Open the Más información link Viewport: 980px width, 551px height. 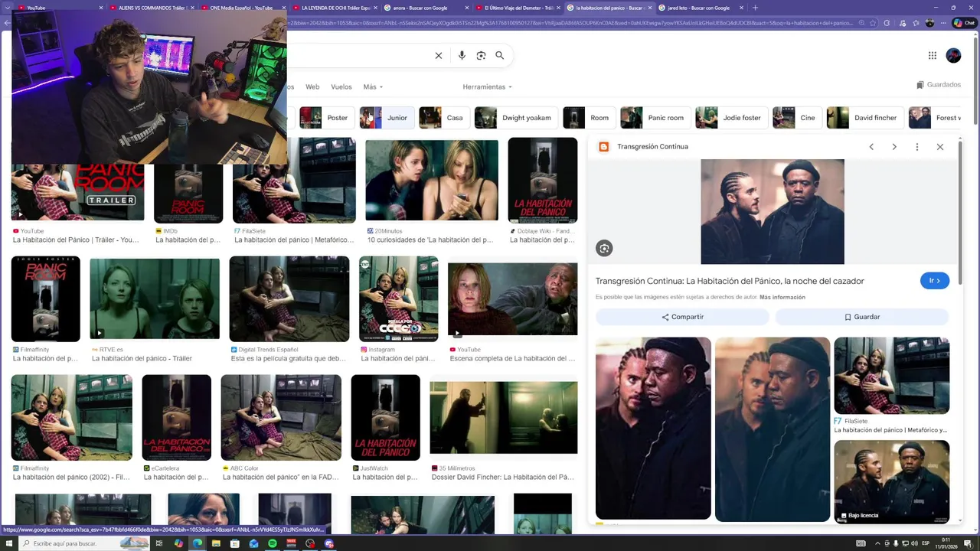tap(782, 297)
